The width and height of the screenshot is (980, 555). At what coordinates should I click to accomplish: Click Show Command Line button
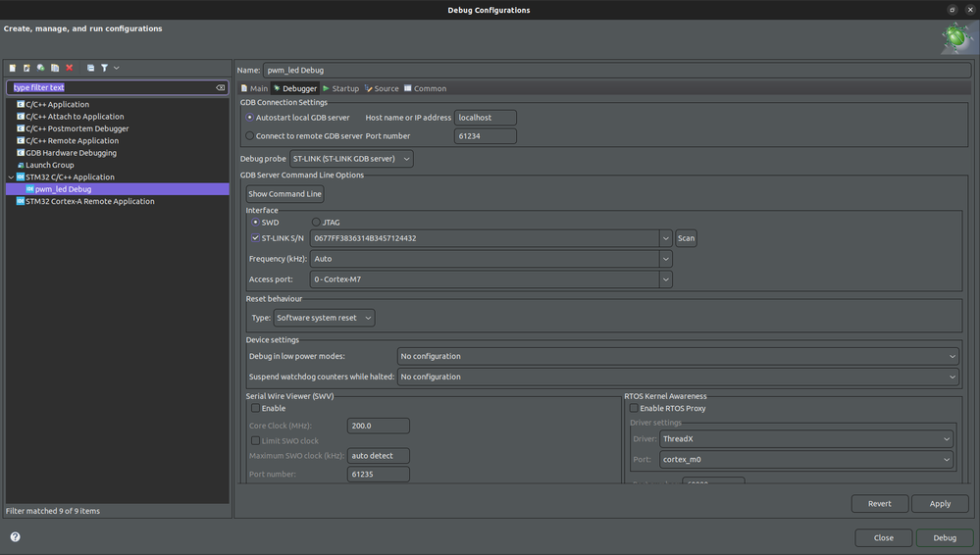coord(285,194)
